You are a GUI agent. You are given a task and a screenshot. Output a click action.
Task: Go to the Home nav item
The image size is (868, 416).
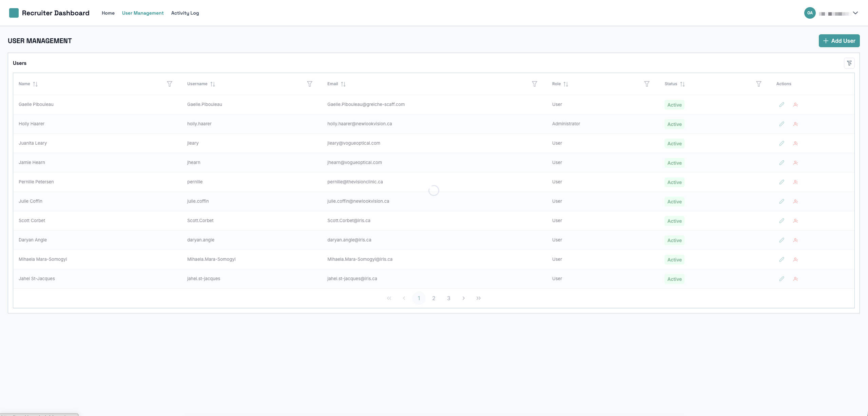click(x=108, y=13)
